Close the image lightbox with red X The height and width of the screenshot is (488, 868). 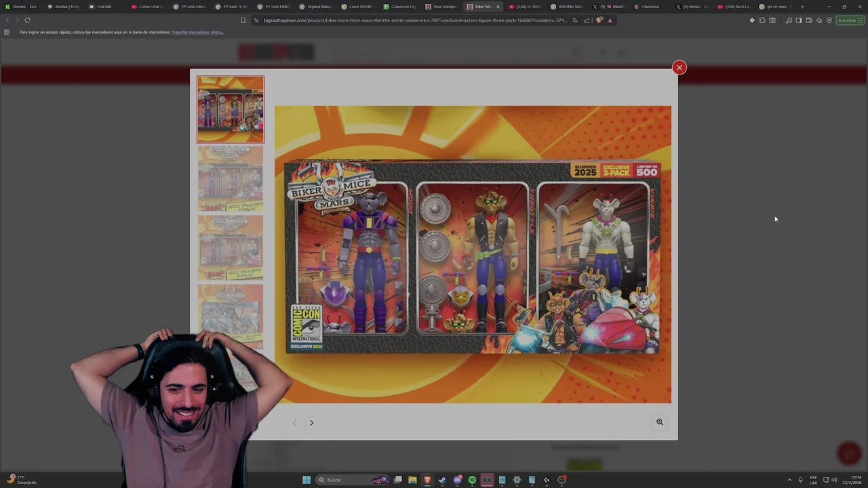(x=679, y=67)
